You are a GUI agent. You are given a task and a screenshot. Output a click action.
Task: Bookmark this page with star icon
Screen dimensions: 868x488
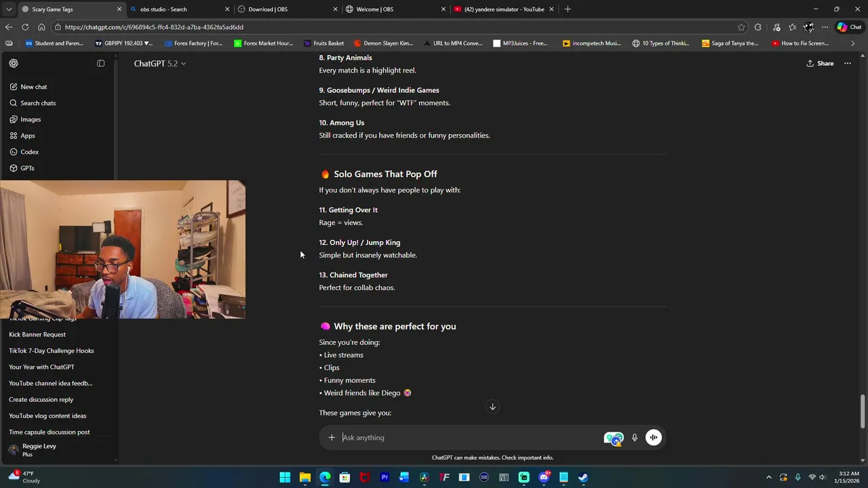[741, 27]
